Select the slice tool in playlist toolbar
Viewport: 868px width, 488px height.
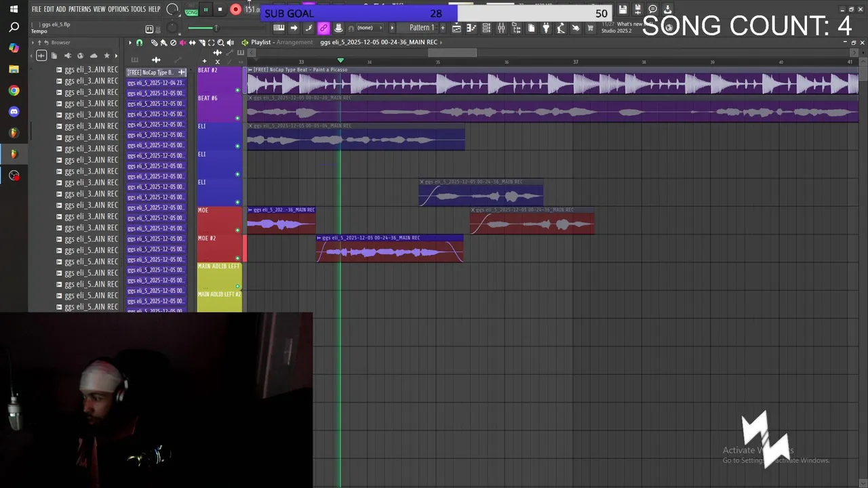201,43
